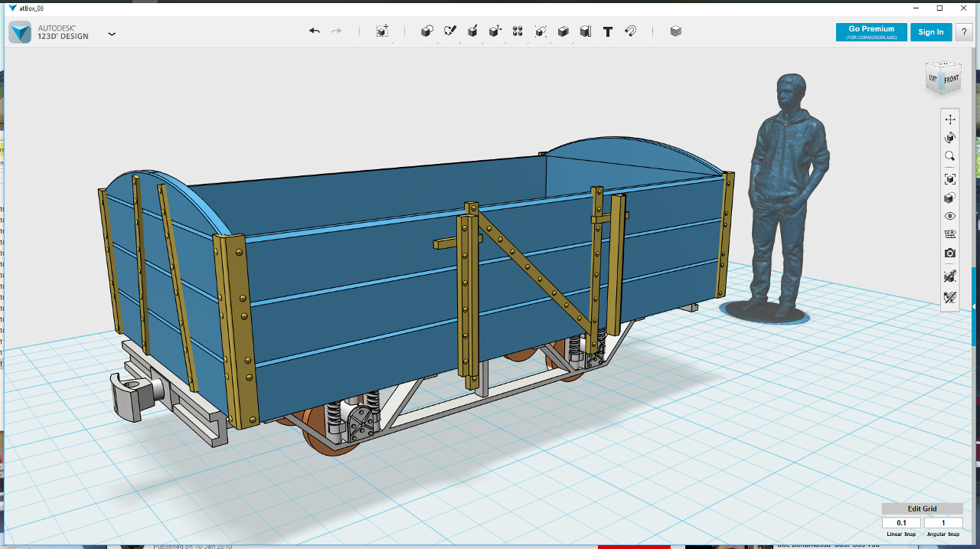Open the Modify tools menu
Image resolution: width=980 pixels, height=549 pixels.
495,31
